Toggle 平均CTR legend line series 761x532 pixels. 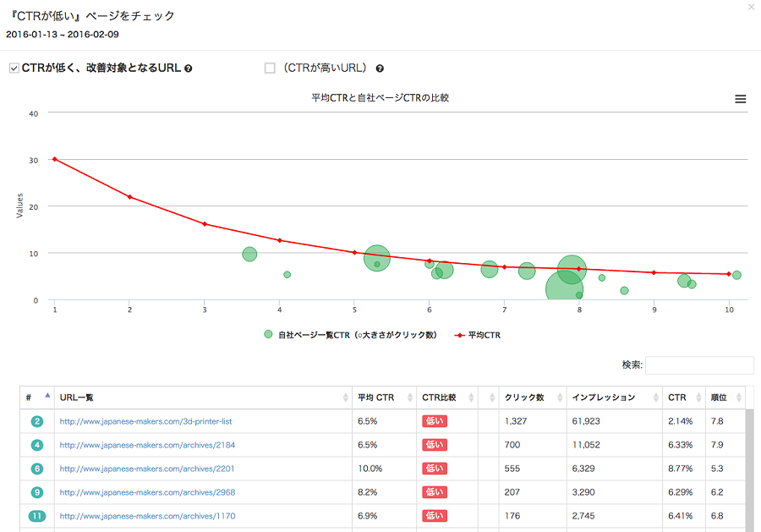point(477,335)
